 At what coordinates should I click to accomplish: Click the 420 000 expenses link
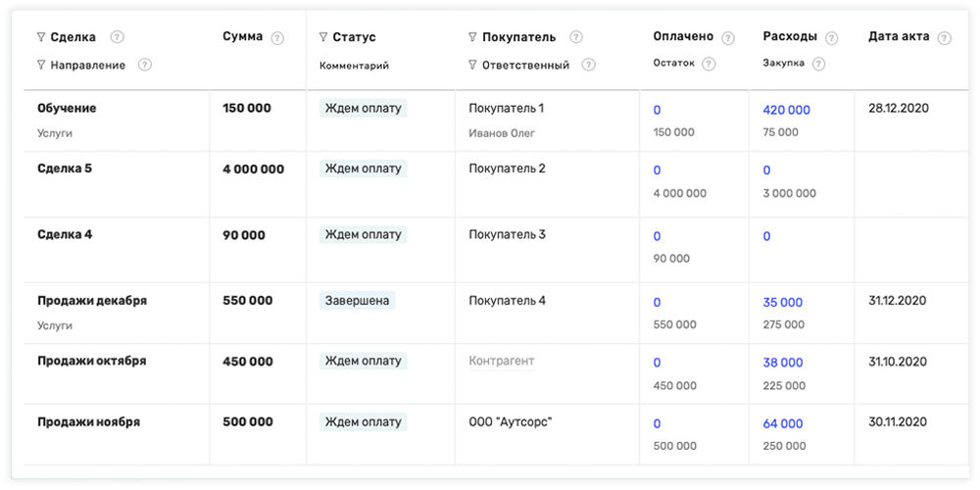(786, 110)
